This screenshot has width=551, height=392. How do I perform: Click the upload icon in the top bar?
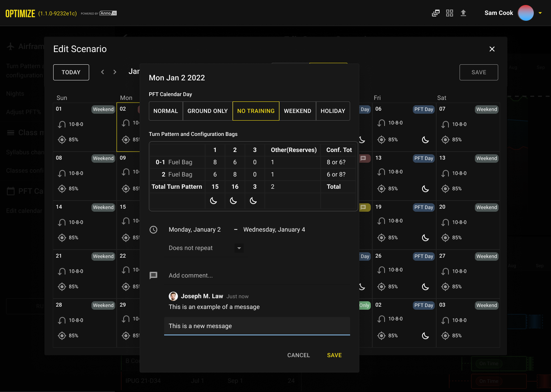coord(463,13)
